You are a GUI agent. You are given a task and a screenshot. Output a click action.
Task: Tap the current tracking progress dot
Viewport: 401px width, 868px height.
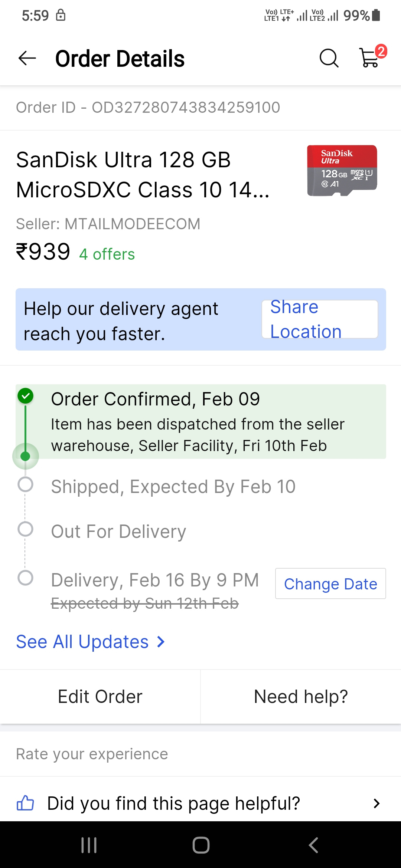point(26,456)
